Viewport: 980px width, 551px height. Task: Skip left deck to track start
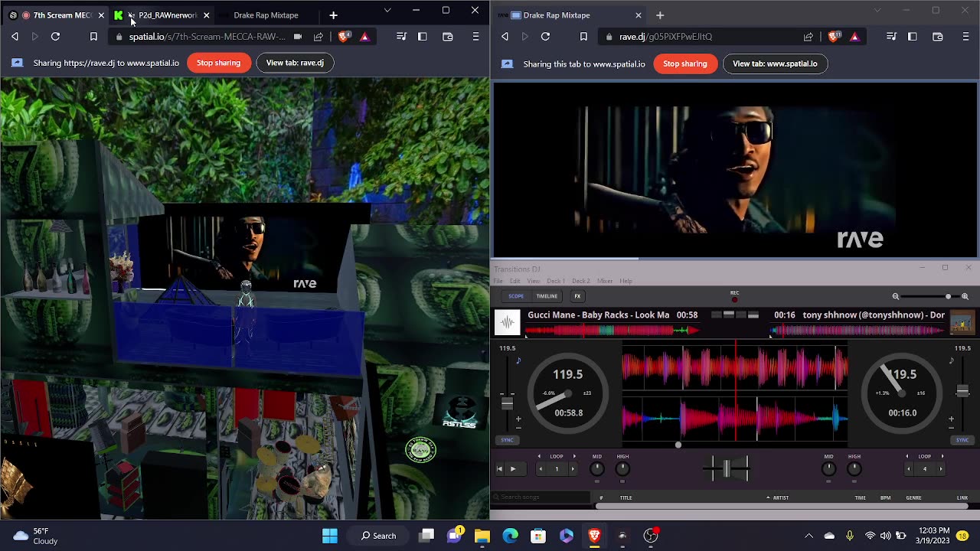pos(500,468)
